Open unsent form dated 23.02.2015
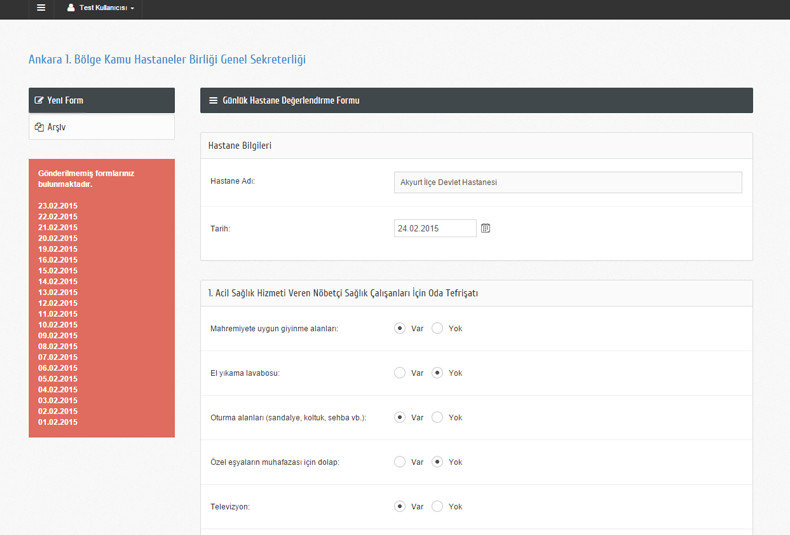 58,206
